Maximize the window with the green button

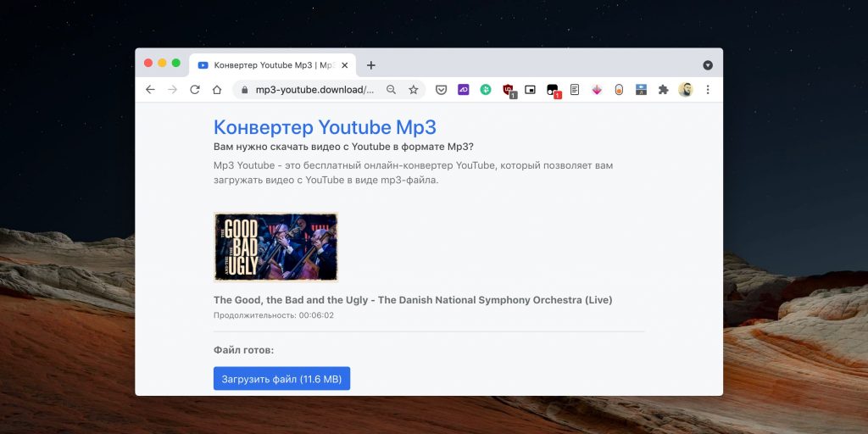click(176, 63)
